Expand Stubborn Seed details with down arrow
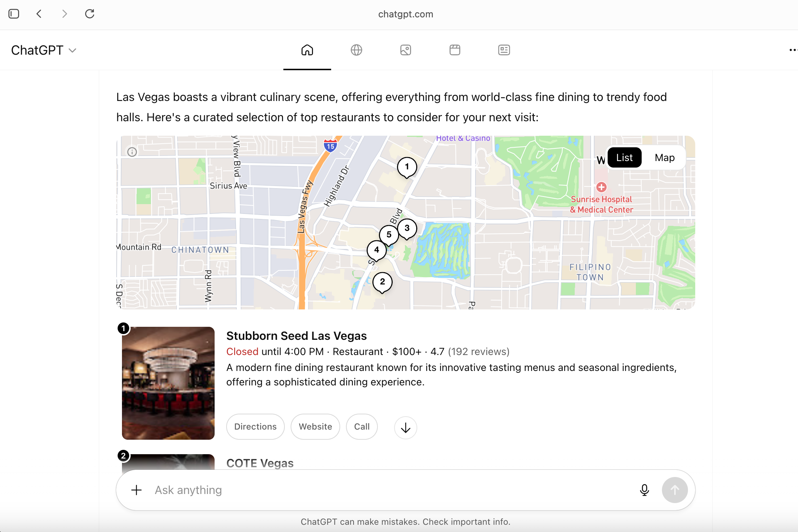Image resolution: width=798 pixels, height=532 pixels. pyautogui.click(x=405, y=427)
